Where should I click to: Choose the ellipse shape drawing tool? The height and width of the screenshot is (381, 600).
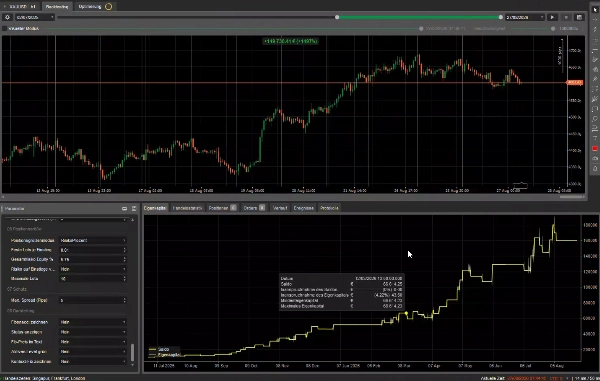coord(595,119)
